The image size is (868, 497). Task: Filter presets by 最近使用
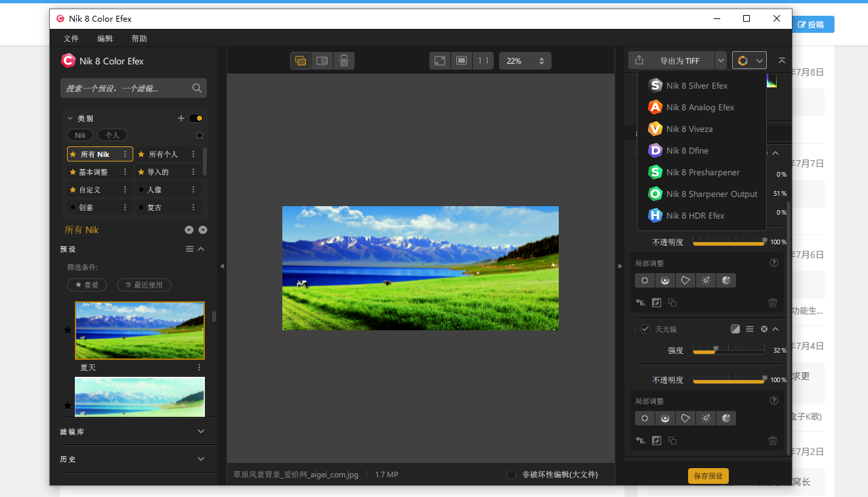[x=144, y=285]
